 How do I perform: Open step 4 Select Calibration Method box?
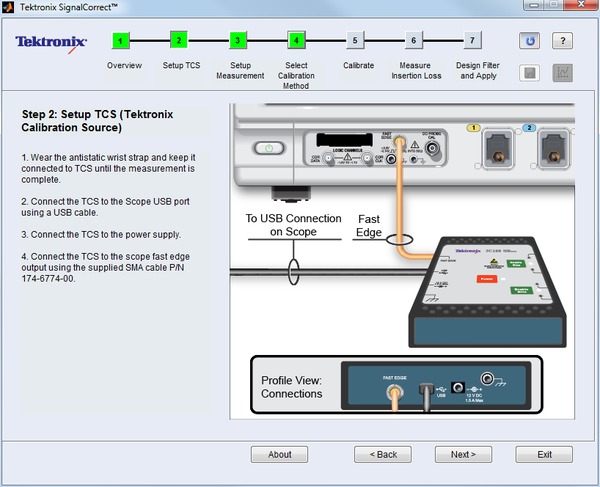(x=296, y=40)
